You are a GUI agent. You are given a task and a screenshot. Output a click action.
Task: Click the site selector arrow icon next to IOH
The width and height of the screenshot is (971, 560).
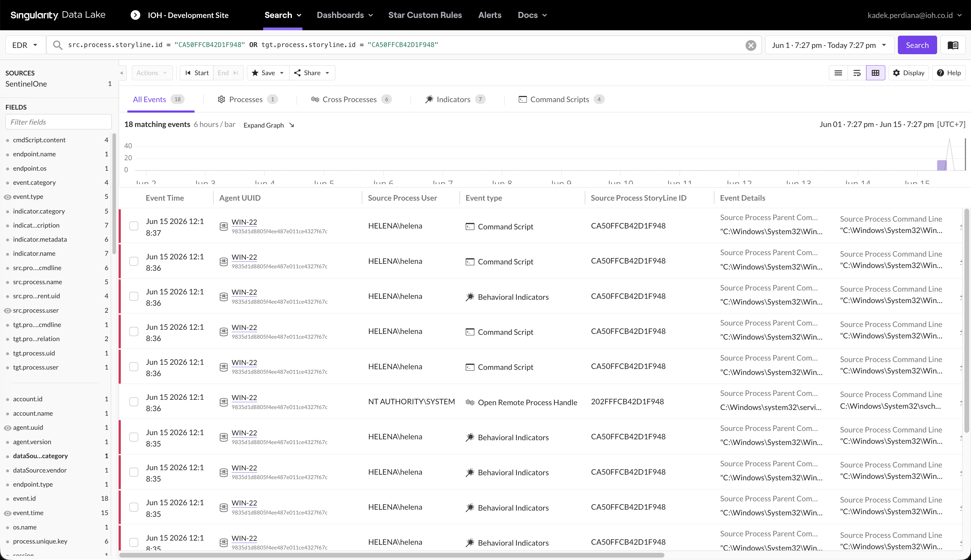135,15
